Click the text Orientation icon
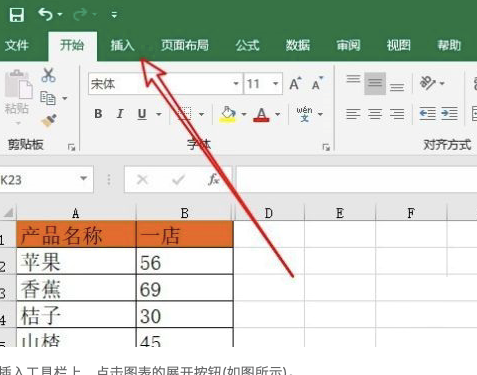The height and width of the screenshot is (375, 477). tap(428, 83)
